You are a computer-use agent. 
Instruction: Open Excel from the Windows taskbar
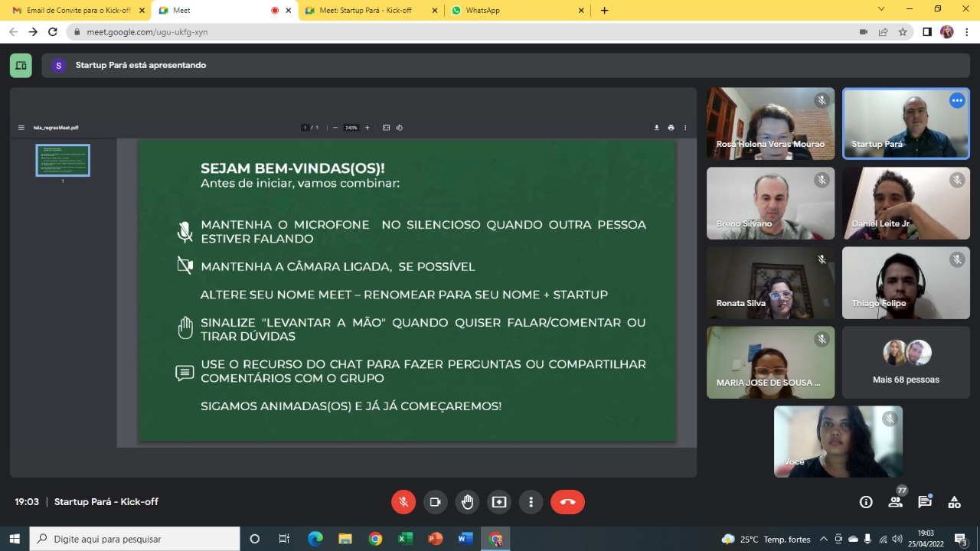click(405, 539)
